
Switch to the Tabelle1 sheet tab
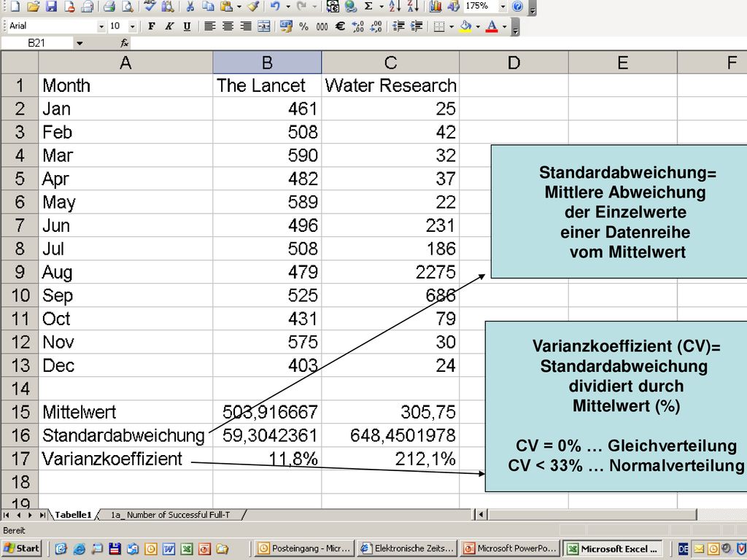(73, 515)
